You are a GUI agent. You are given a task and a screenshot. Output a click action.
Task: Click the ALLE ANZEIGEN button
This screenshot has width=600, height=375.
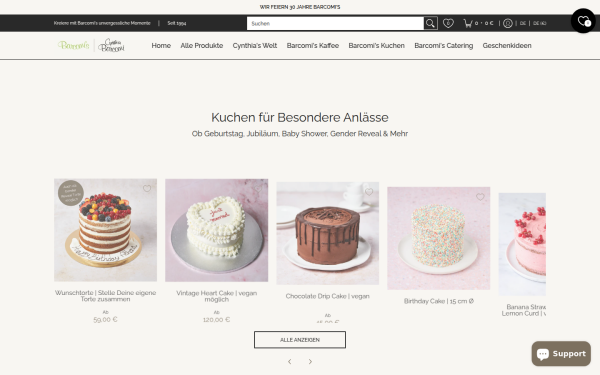300,340
